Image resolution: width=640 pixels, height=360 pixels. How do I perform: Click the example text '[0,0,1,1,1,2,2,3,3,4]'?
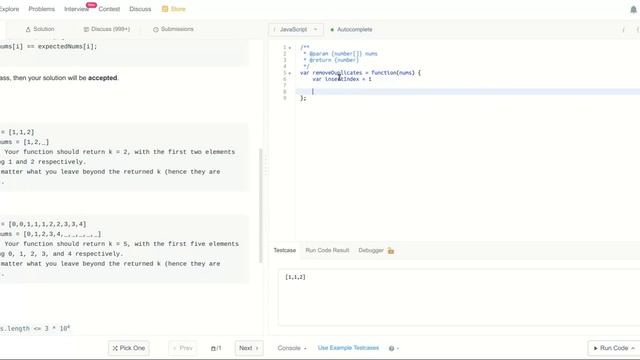[47, 224]
